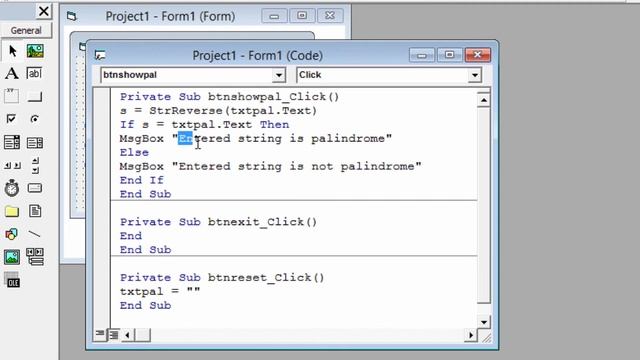
Task: Click the horizontal scrollbar right arrow
Action: tap(471, 335)
